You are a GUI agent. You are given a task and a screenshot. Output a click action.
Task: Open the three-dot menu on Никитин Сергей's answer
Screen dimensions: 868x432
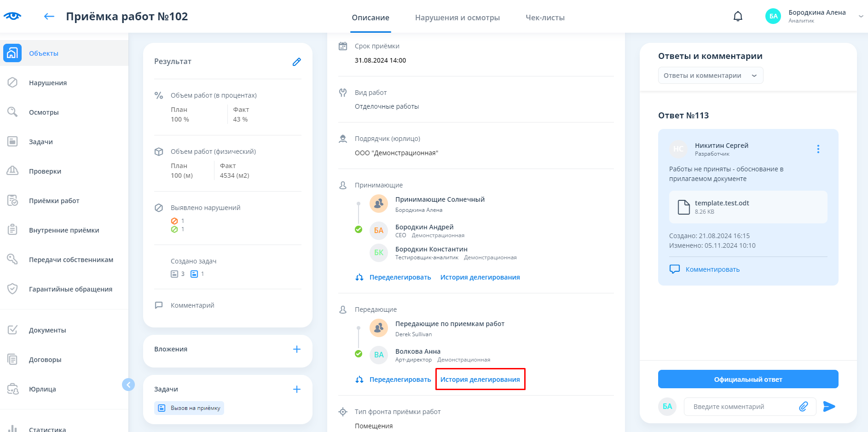[818, 149]
